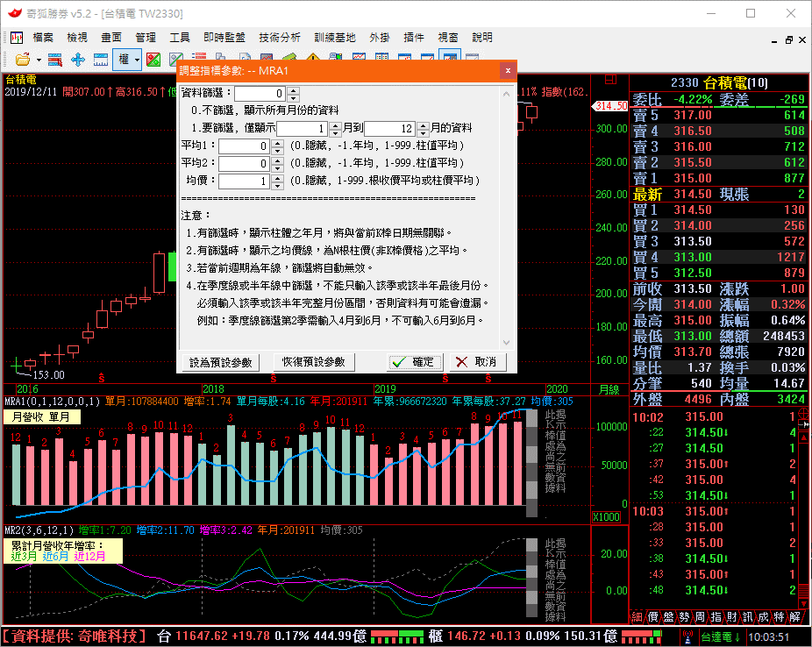
Task: Click the red layout icon above price axis
Action: click(x=611, y=79)
